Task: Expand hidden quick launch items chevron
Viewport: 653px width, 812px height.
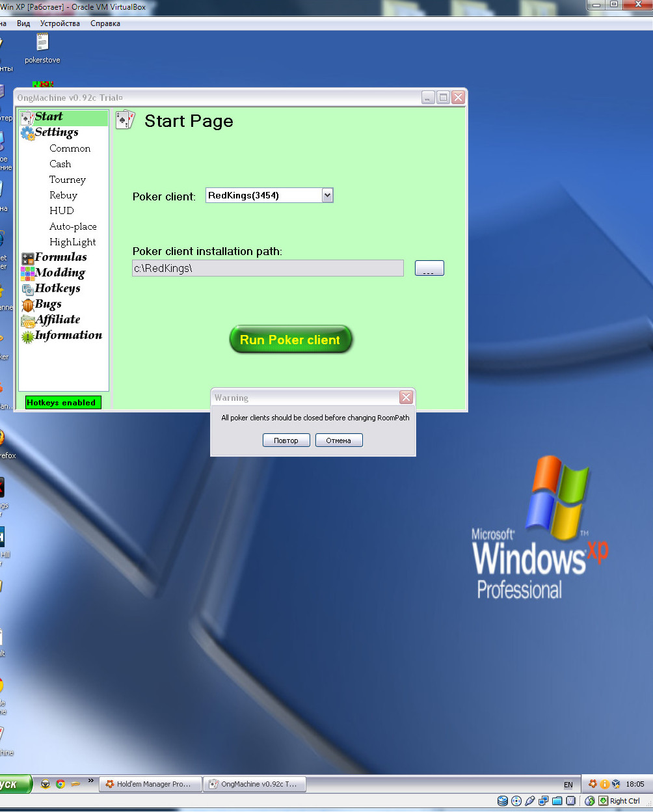Action: pos(90,781)
